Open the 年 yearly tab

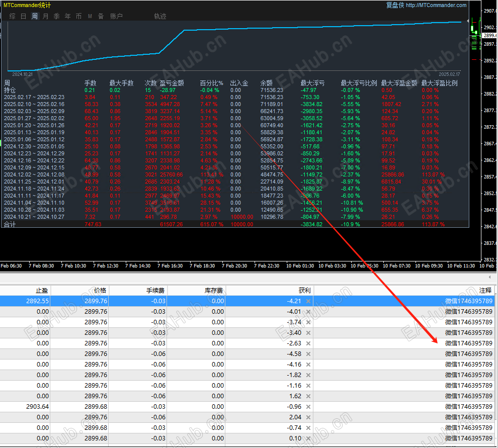coord(67,16)
